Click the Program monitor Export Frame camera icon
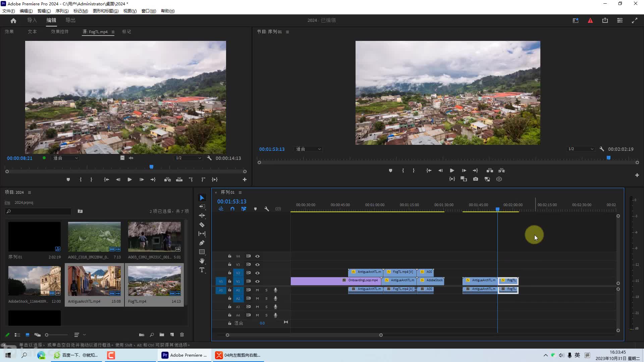Image resolution: width=644 pixels, height=362 pixels. [x=476, y=179]
